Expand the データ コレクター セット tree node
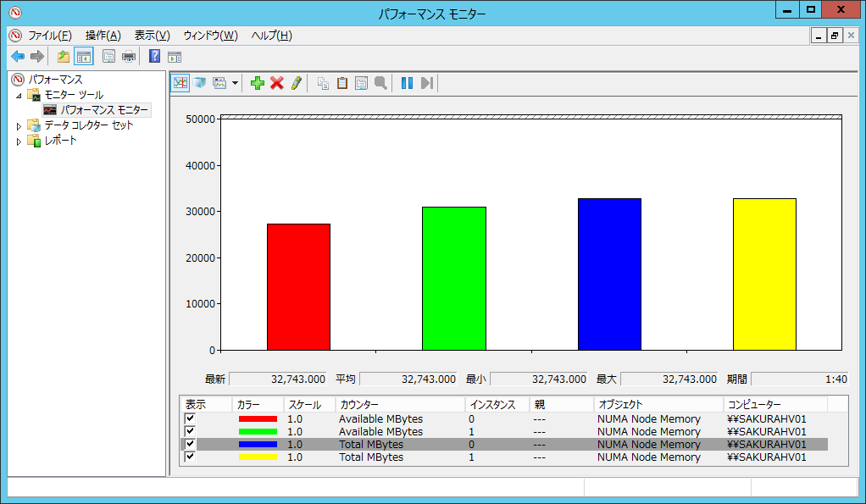This screenshot has width=866, height=504. (x=19, y=126)
